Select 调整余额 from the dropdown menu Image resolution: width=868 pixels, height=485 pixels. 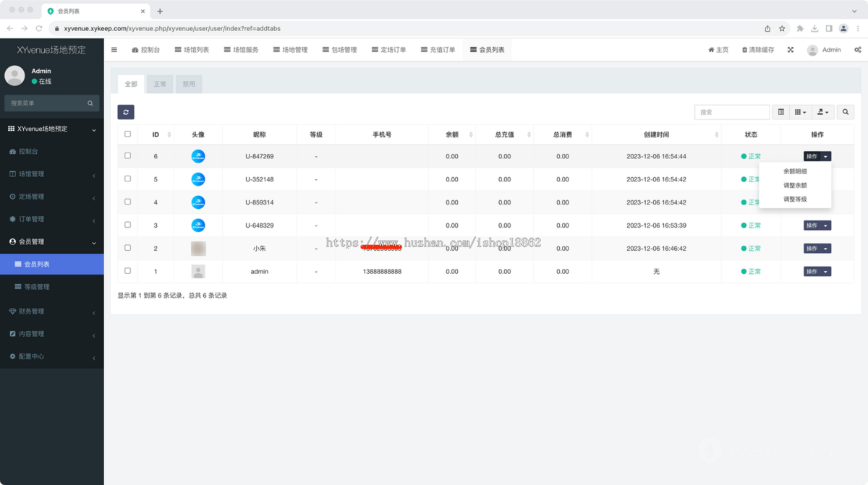pyautogui.click(x=795, y=185)
